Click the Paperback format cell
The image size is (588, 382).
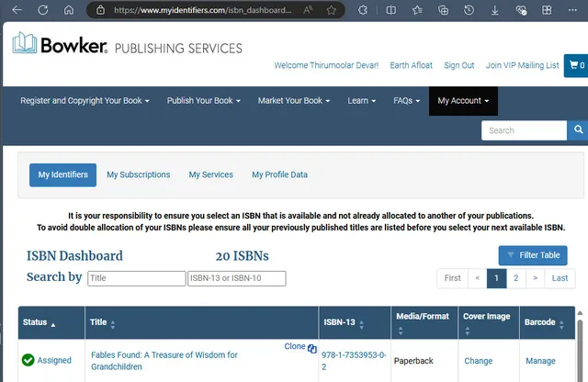413,361
